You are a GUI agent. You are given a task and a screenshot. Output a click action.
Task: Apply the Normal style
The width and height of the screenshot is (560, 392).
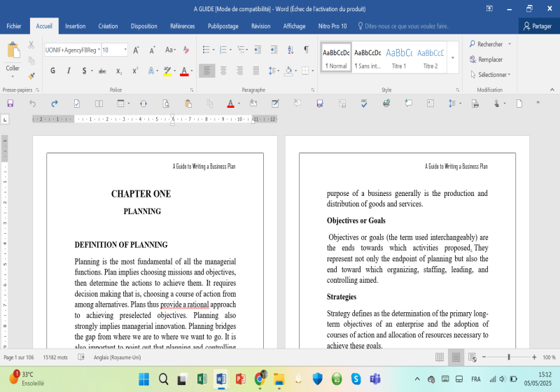pyautogui.click(x=336, y=57)
